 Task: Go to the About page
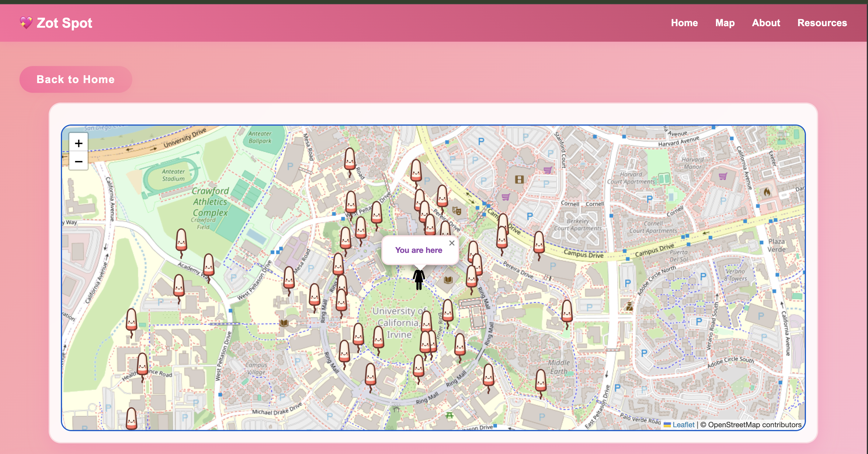[x=766, y=23]
